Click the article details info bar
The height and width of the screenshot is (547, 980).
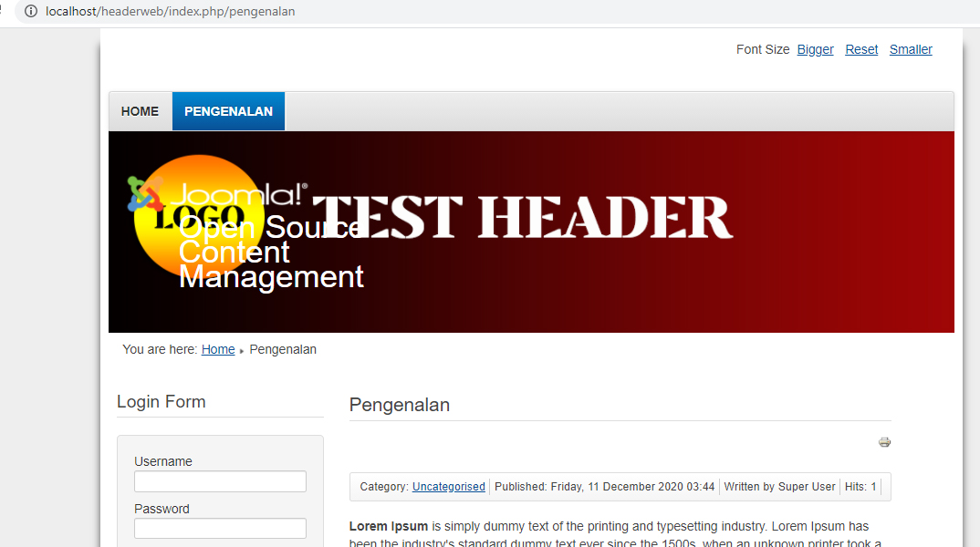pyautogui.click(x=620, y=486)
